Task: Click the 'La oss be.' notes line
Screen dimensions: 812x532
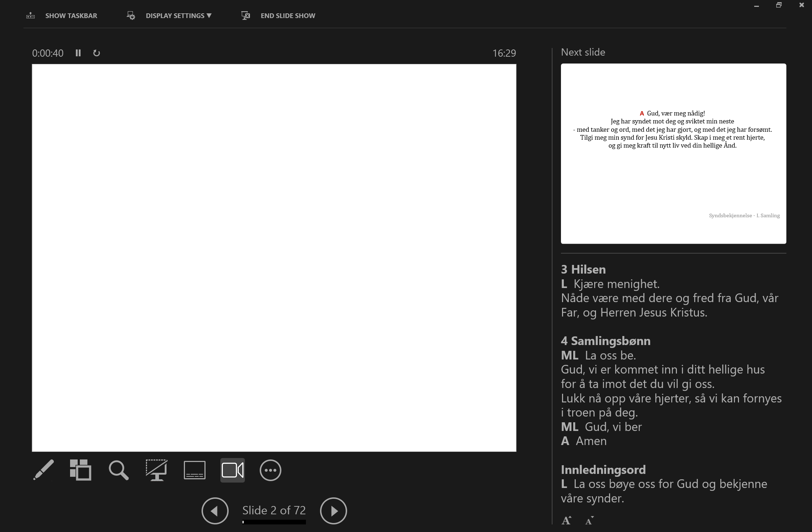Action: [610, 356]
